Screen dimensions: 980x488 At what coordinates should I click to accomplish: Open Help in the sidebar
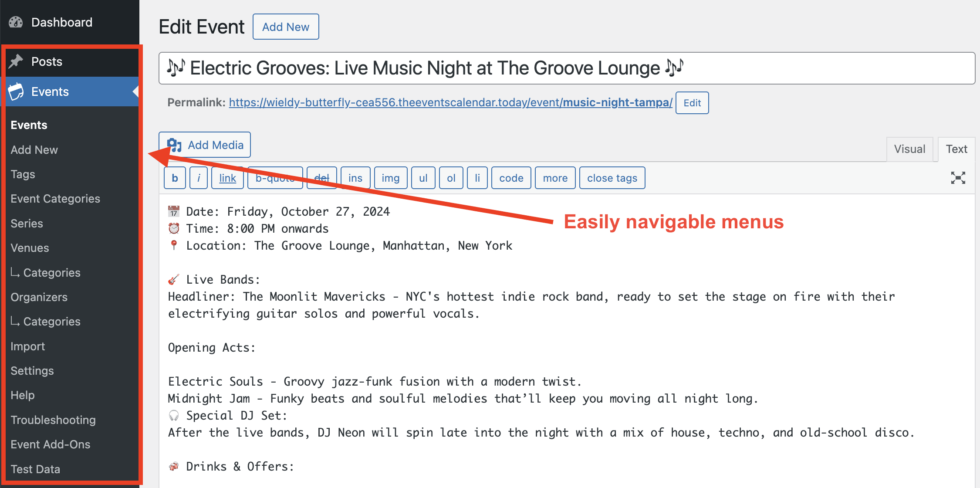click(22, 395)
